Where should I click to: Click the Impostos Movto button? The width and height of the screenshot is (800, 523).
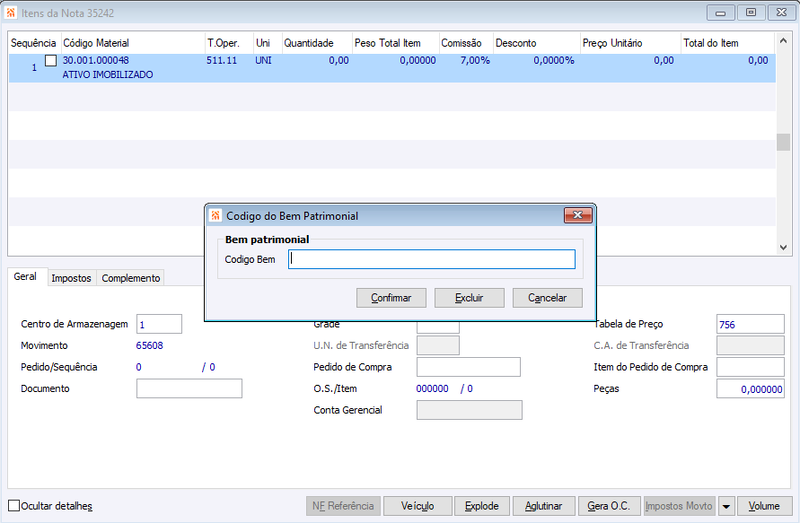679,506
